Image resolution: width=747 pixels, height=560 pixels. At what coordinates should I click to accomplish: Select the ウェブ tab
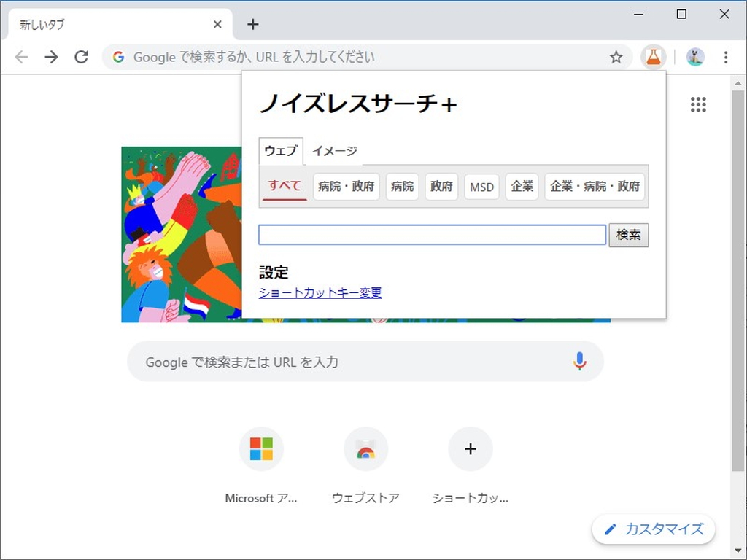pyautogui.click(x=280, y=151)
